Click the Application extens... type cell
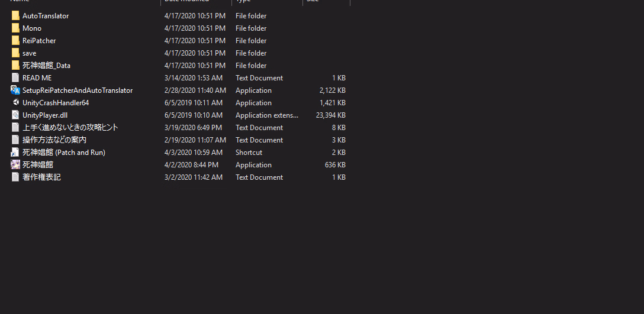Screen dimensions: 644x314 click(x=267, y=115)
